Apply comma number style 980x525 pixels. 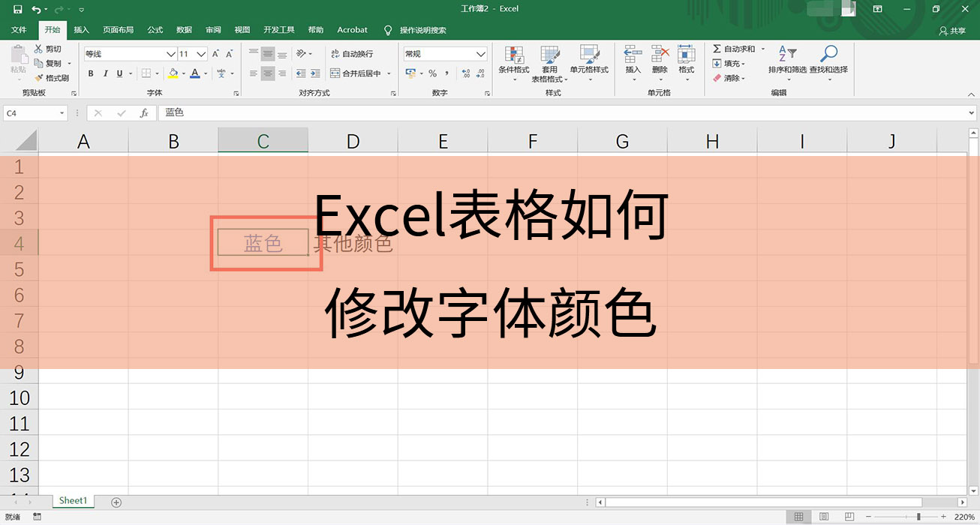(x=447, y=73)
